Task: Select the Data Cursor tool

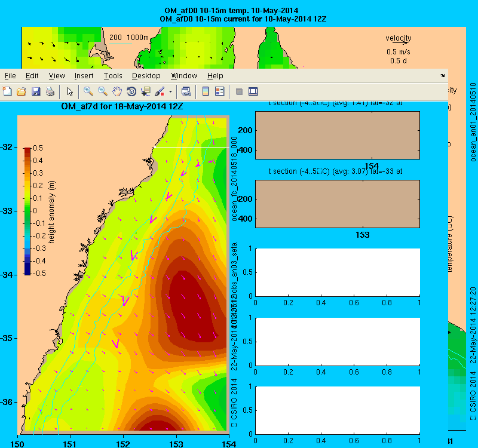Action: [146, 91]
